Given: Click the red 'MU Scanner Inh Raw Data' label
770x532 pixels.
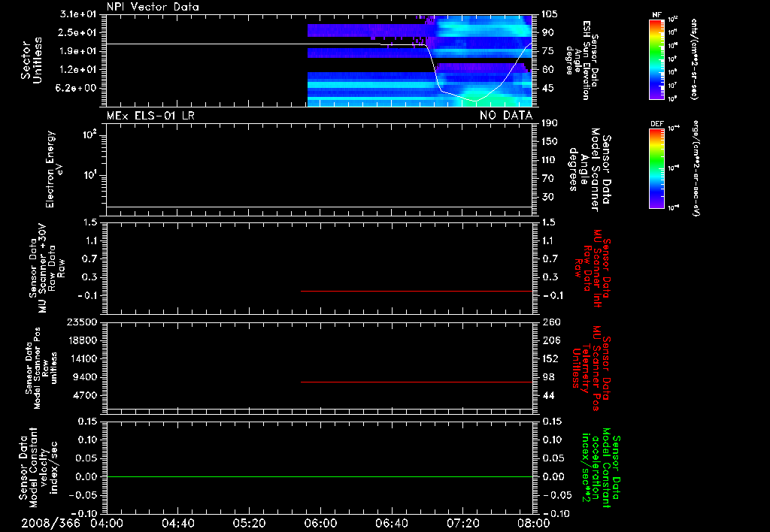Looking at the screenshot, I should pyautogui.click(x=593, y=268).
